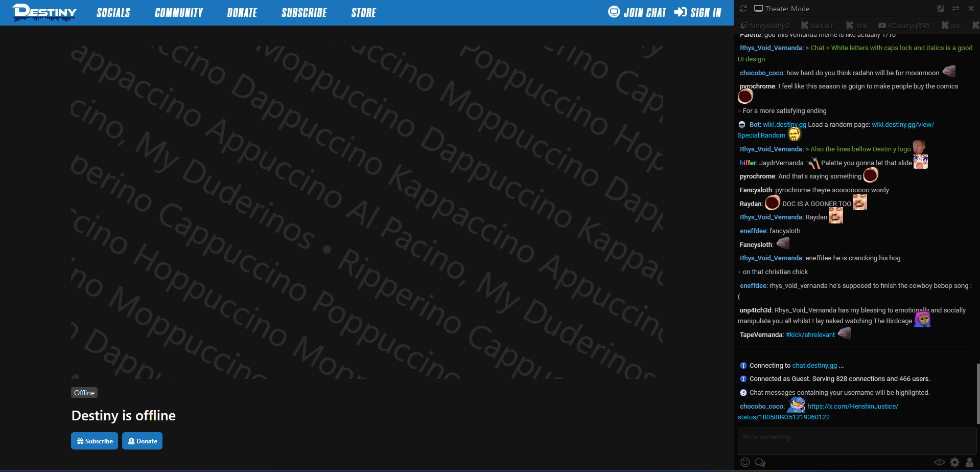Click the emote before chocobo_coco's x.com link
This screenshot has width=980, height=472.
[x=796, y=404]
